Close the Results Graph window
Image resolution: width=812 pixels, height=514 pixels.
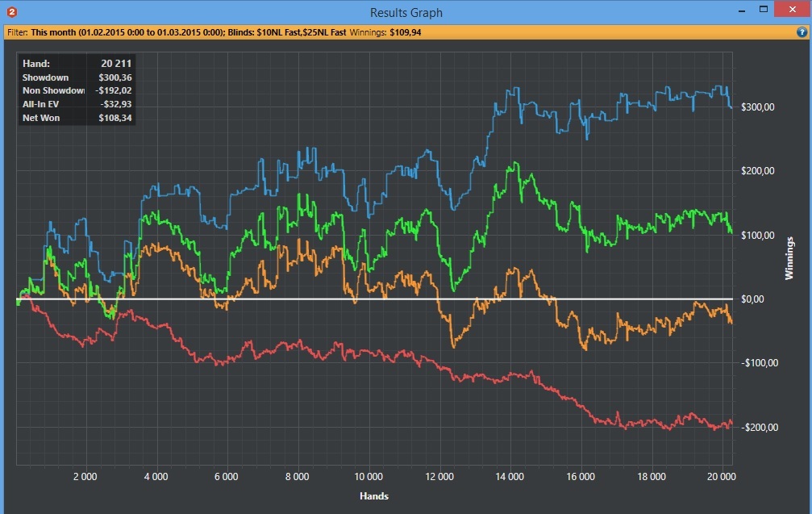coord(793,10)
